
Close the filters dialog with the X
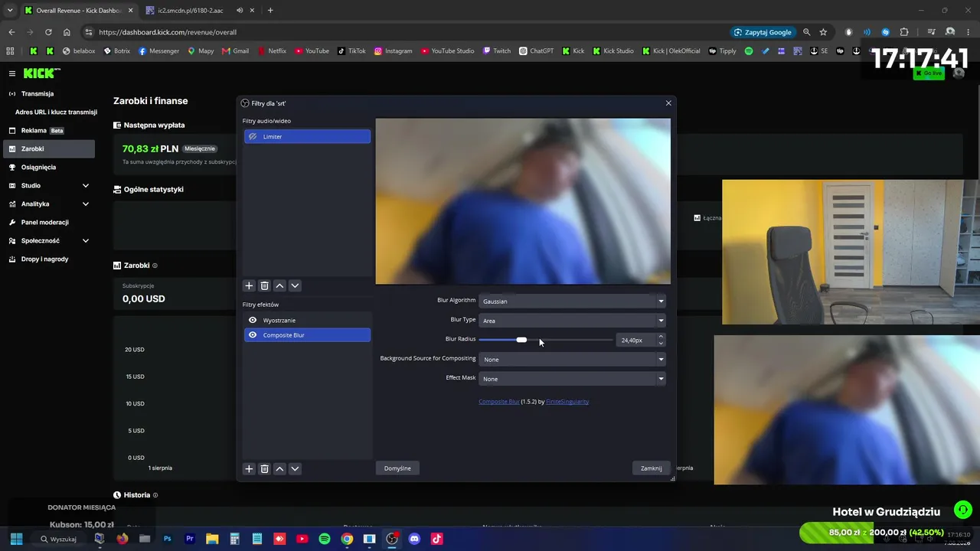click(668, 103)
